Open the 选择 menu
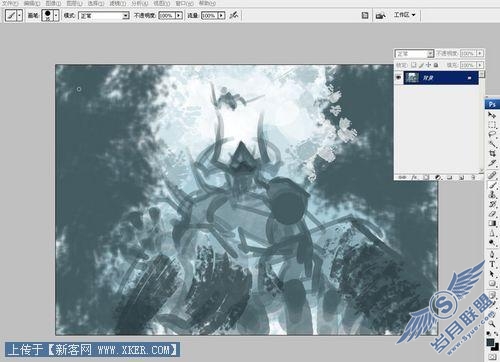500x362 pixels. click(x=96, y=3)
